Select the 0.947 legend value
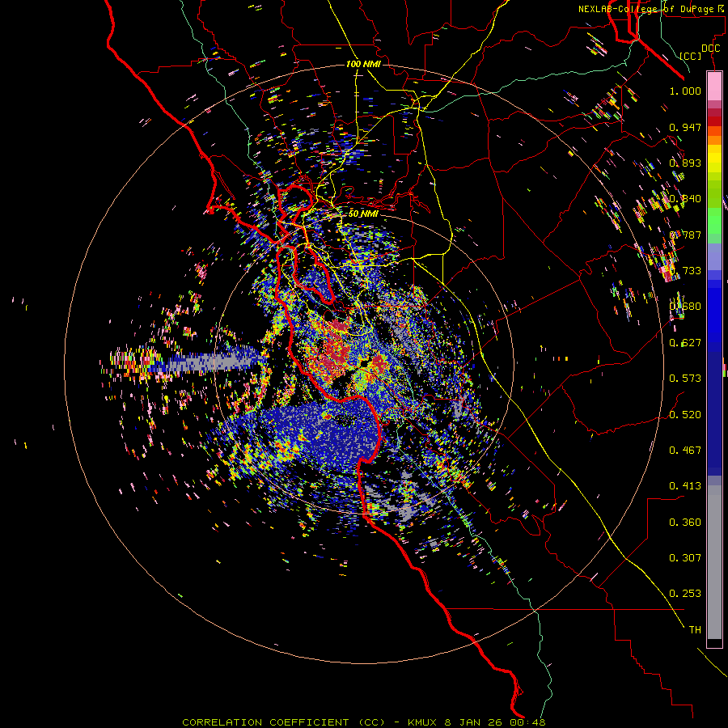Image resolution: width=728 pixels, height=728 pixels. (685, 127)
